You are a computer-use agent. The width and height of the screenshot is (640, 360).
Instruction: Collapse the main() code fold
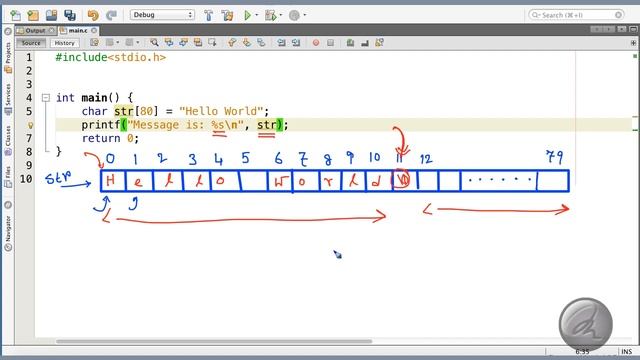tap(46, 98)
